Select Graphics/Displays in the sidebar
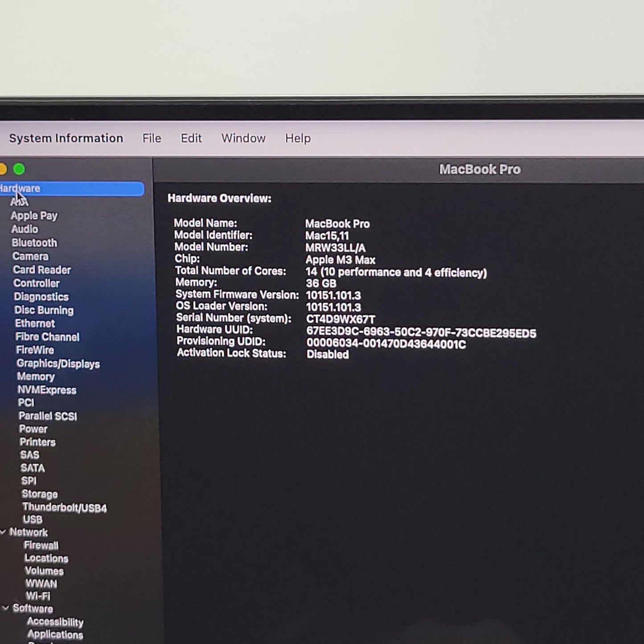 [58, 364]
